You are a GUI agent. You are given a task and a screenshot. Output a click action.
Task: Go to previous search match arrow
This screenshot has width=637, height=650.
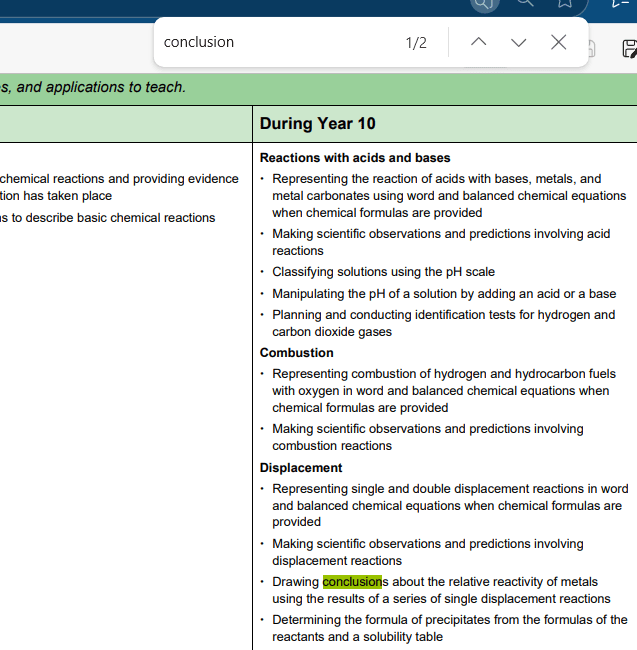point(479,42)
